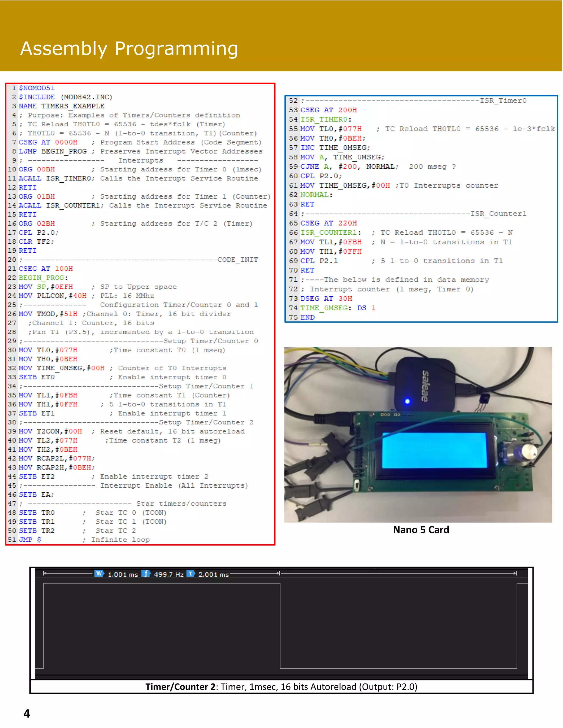Click the 'SETB ET1' instruction
This screenshot has height=728, width=563.
37,413
